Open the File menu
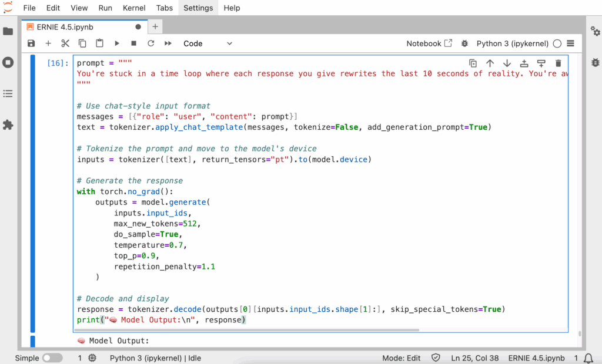Viewport: 602px width, 364px height. click(x=29, y=8)
